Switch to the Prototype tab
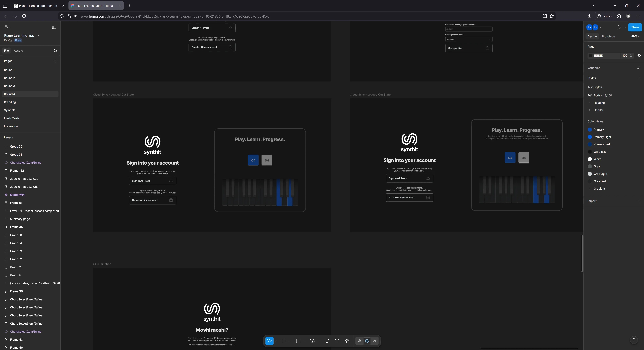Image resolution: width=644 pixels, height=350 pixels. [x=608, y=36]
